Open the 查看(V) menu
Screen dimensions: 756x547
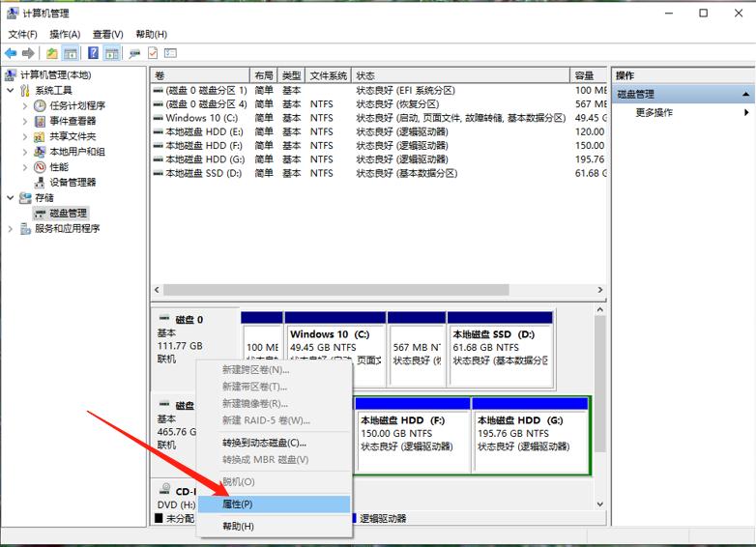(108, 34)
